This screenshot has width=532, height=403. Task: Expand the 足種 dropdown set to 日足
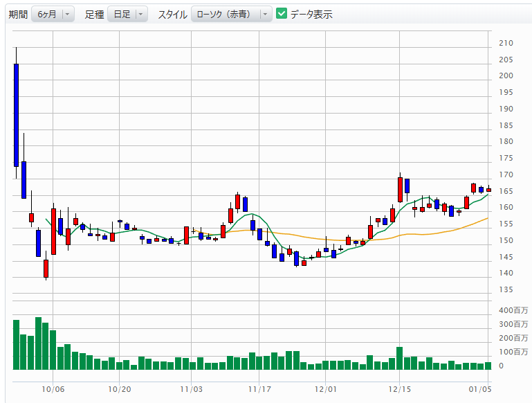click(x=127, y=15)
